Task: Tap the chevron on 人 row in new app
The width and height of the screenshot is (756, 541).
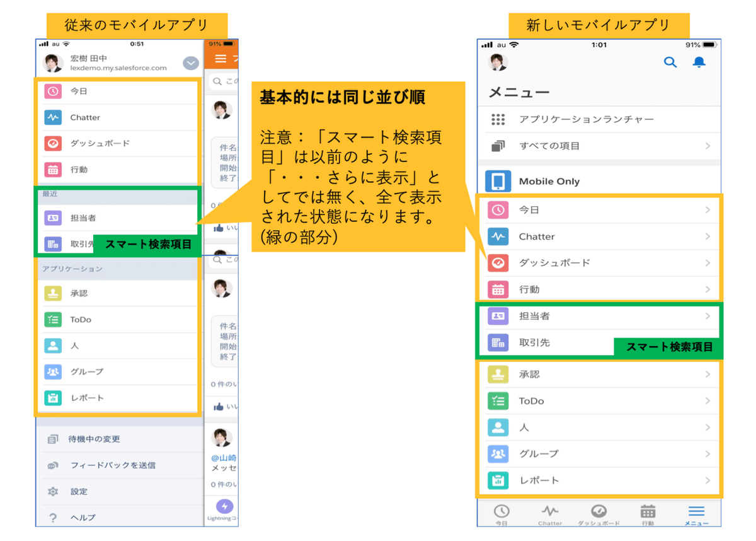Action: [x=708, y=428]
